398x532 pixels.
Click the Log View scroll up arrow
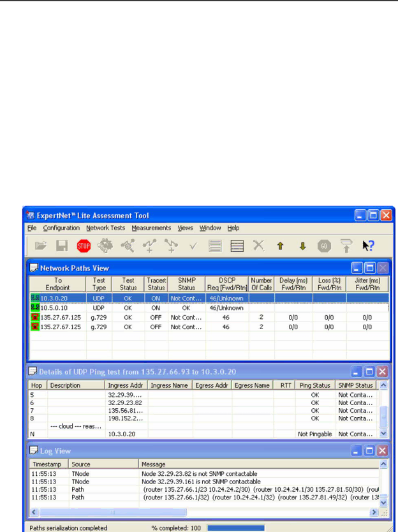(x=383, y=464)
